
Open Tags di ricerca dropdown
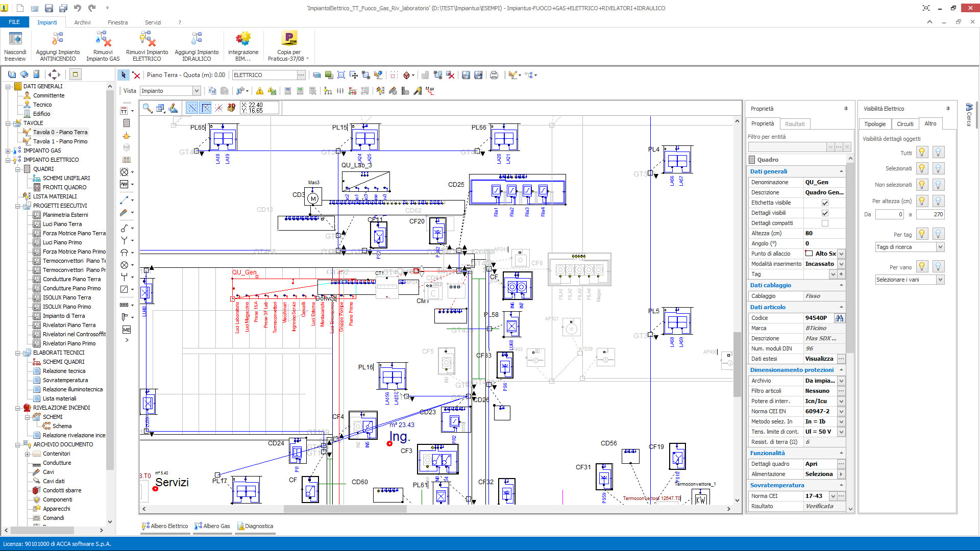click(x=940, y=247)
